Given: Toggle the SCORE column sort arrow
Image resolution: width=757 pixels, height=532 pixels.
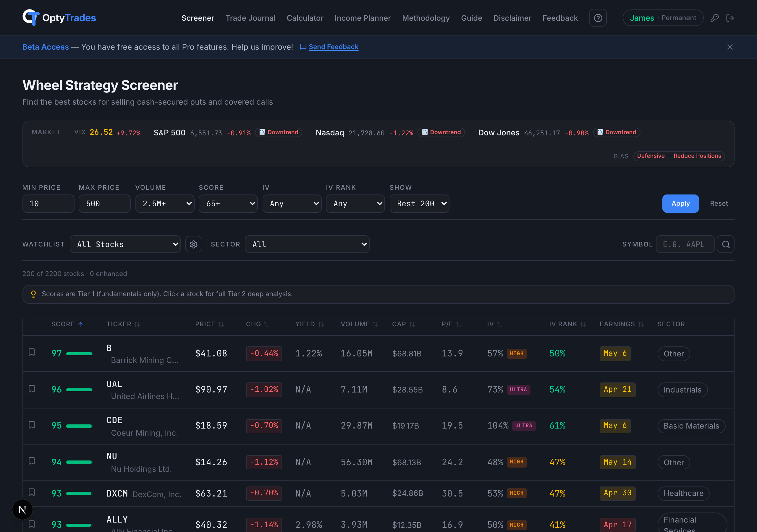Looking at the screenshot, I should click(x=80, y=324).
